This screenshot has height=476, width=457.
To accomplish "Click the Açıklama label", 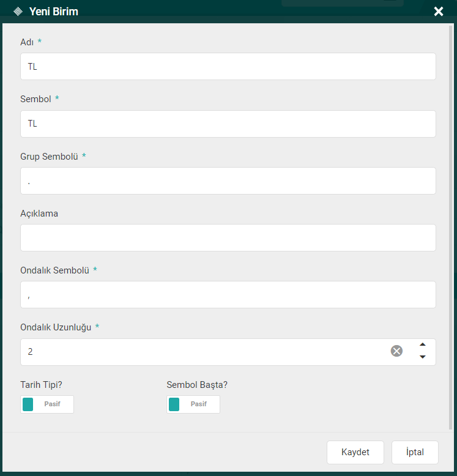I will 39,214.
